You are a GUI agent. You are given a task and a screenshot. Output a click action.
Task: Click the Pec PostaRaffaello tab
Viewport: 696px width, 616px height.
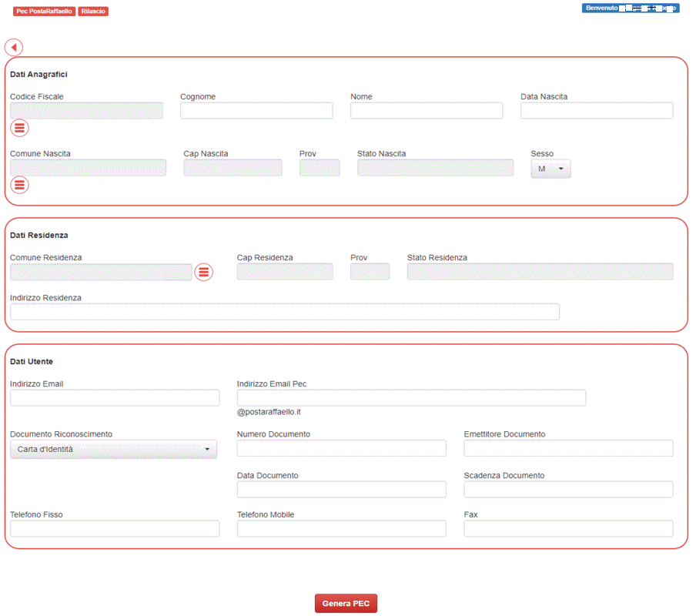coord(44,12)
